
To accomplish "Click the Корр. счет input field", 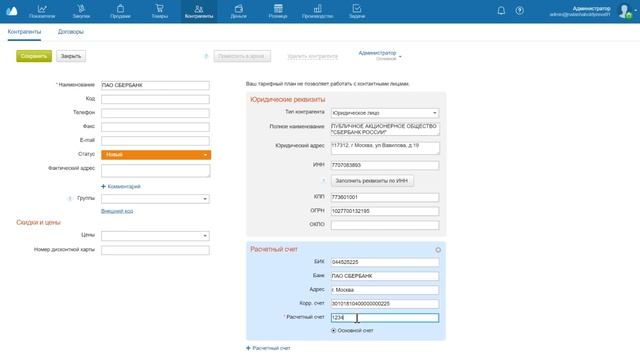I will coord(385,304).
